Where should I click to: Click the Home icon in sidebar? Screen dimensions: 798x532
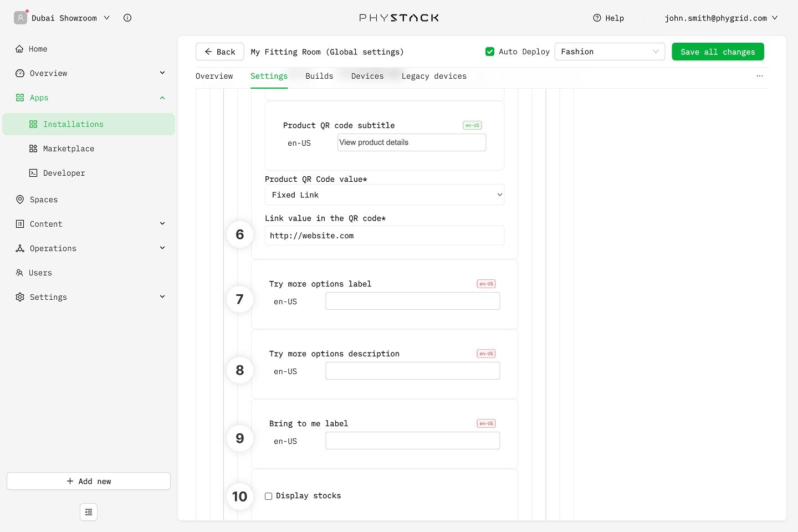tap(19, 49)
